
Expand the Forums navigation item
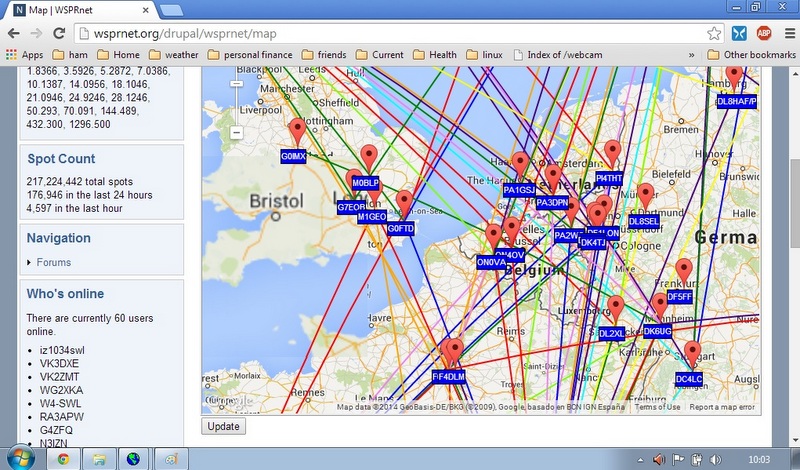click(x=53, y=262)
